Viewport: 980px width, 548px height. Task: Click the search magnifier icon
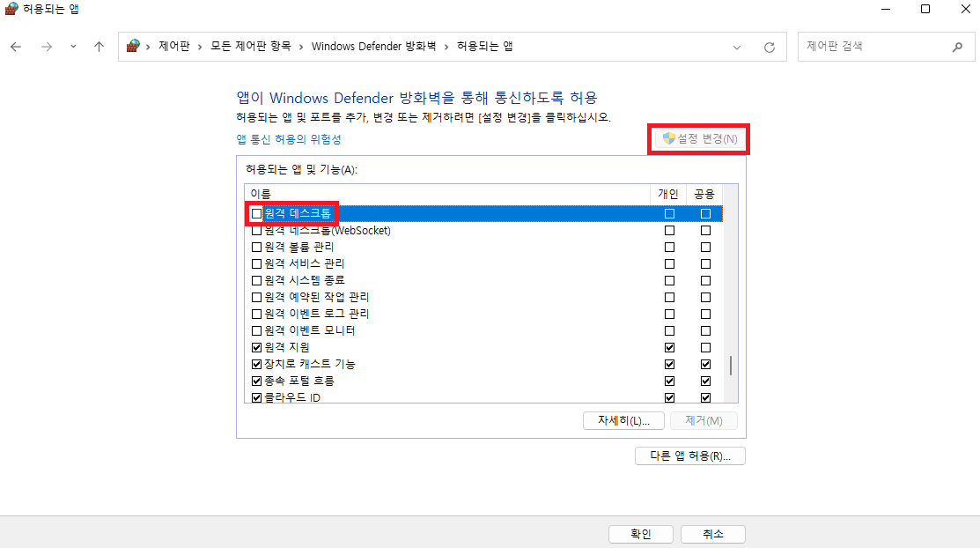point(957,47)
